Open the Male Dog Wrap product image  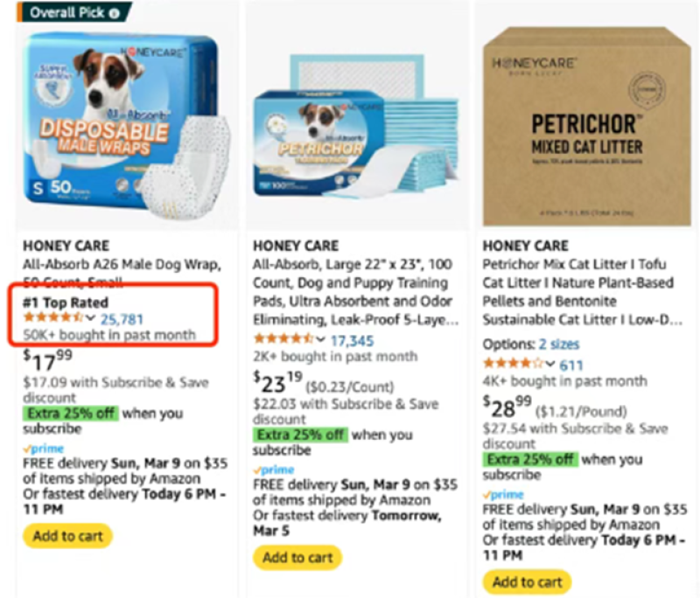pos(127,126)
